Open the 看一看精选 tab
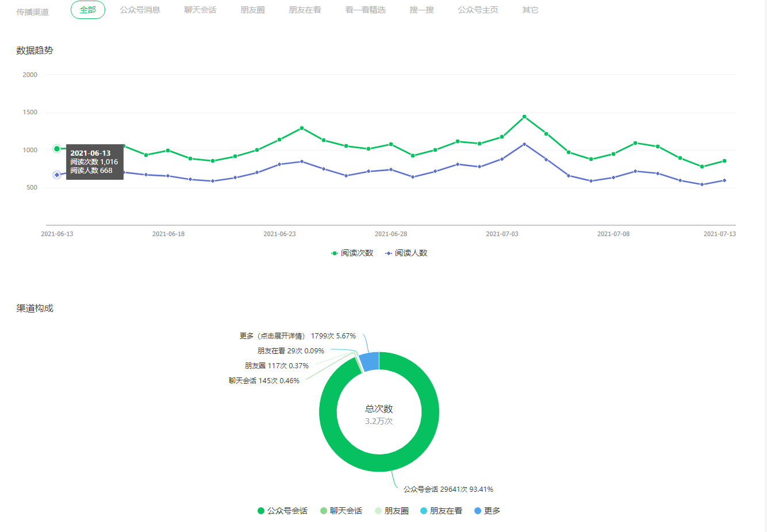 coord(365,10)
